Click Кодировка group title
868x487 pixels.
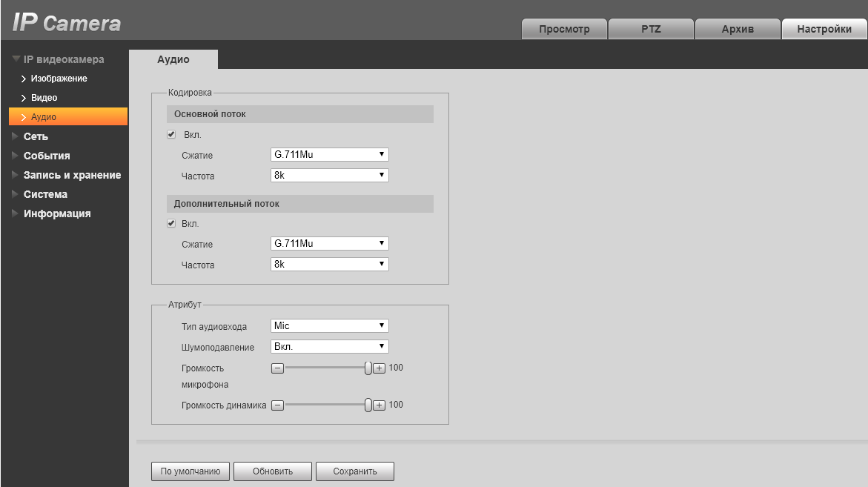point(190,93)
